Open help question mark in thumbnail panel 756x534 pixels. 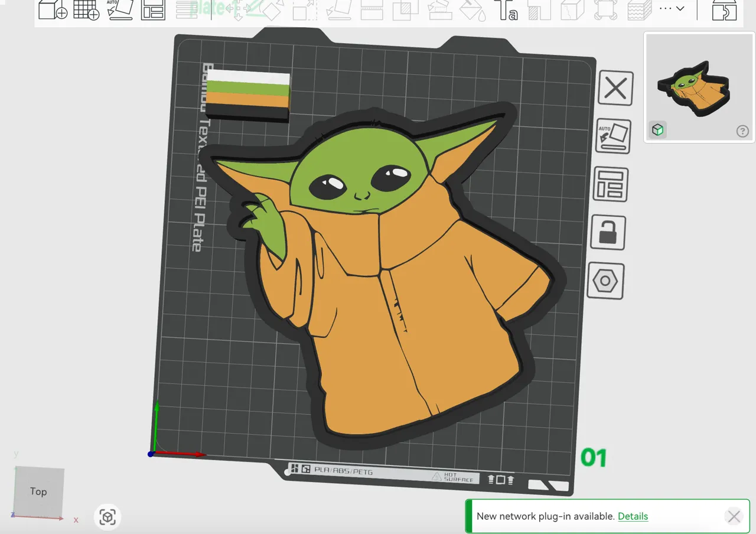[x=743, y=131]
